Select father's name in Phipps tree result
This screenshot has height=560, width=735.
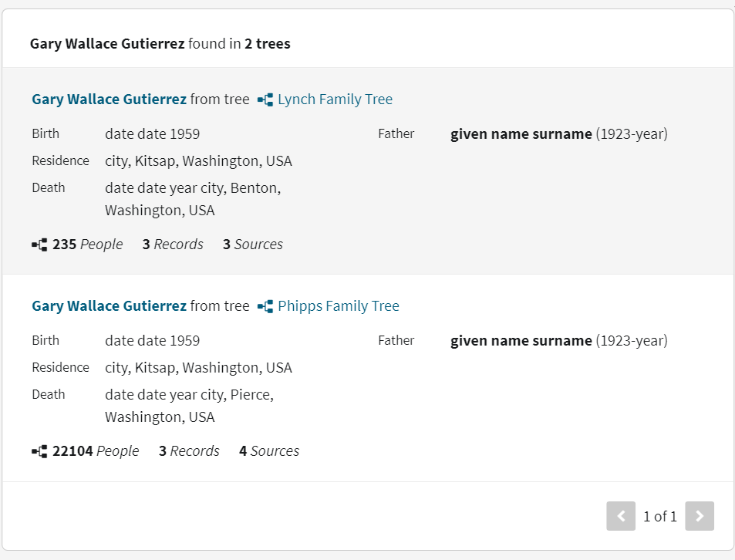521,341
